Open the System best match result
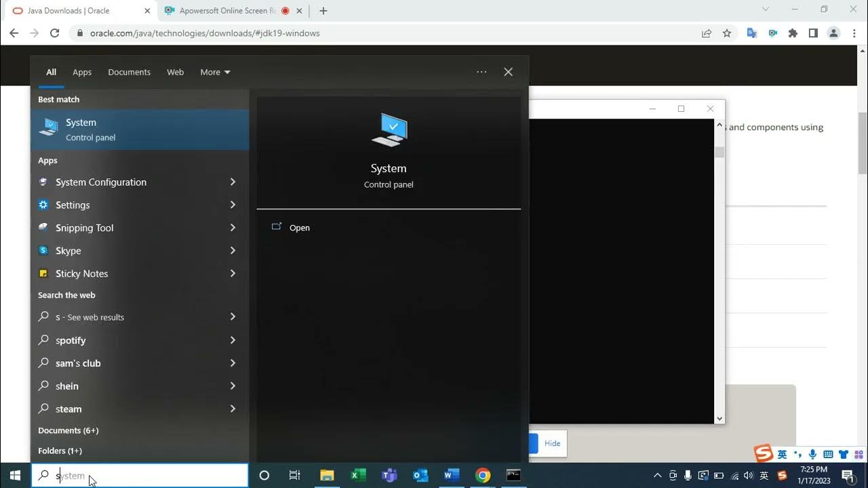 (140, 129)
